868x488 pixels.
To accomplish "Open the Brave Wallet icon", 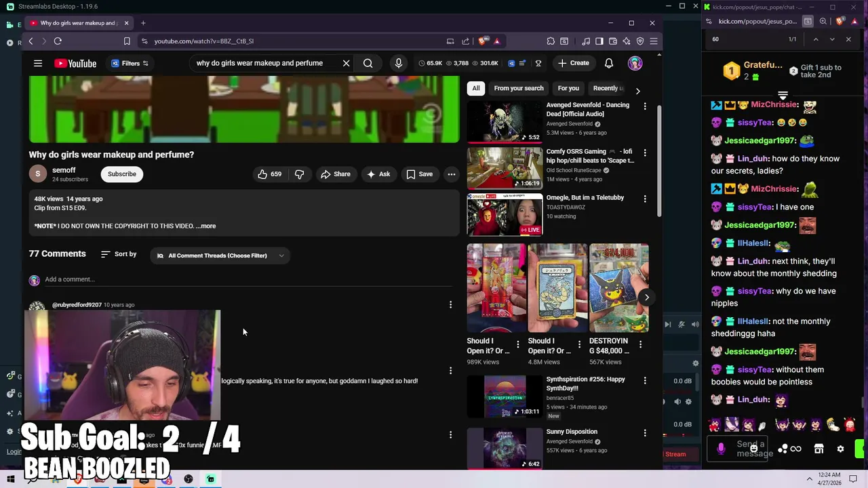I will pyautogui.click(x=613, y=41).
